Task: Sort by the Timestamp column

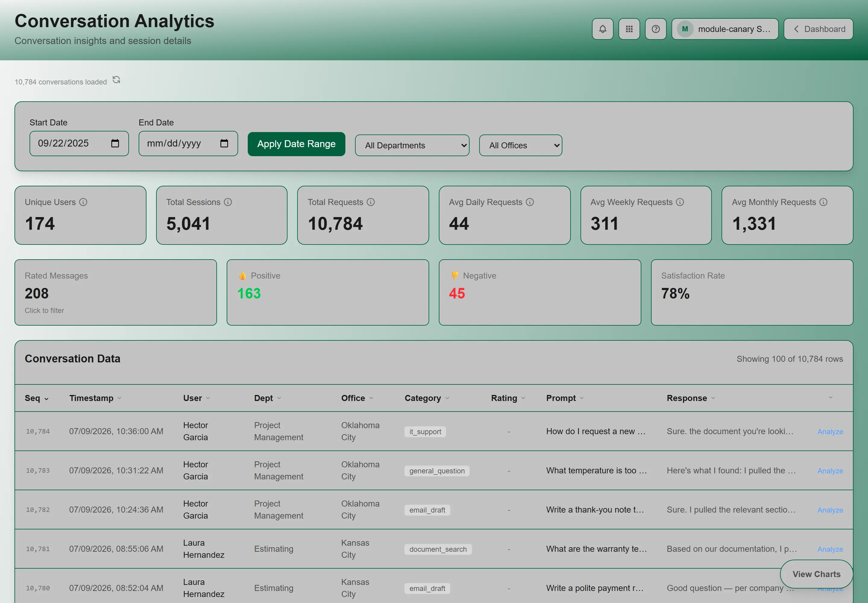Action: click(x=95, y=398)
